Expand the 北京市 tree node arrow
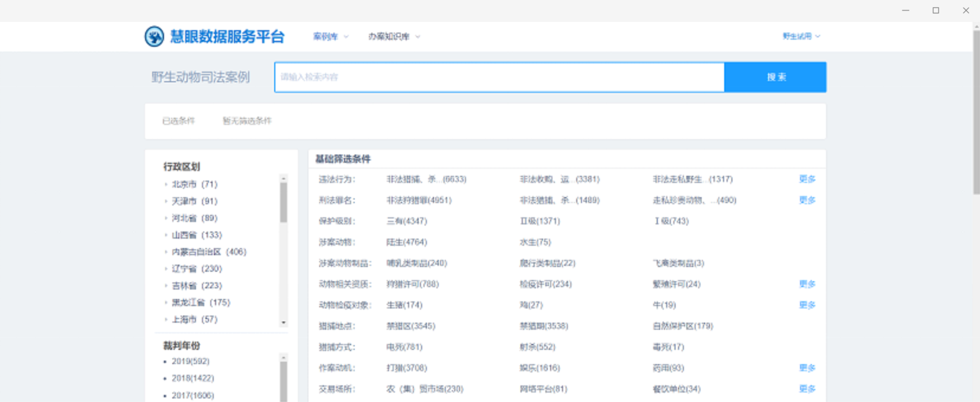The image size is (980, 402). [166, 185]
